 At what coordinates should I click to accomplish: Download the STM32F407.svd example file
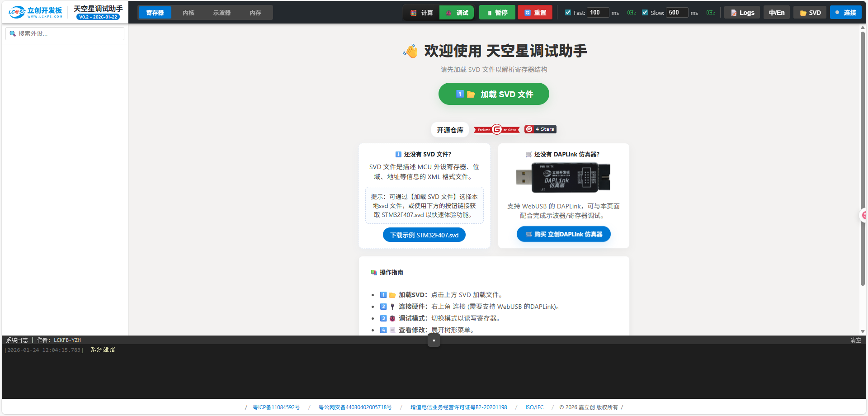(424, 235)
